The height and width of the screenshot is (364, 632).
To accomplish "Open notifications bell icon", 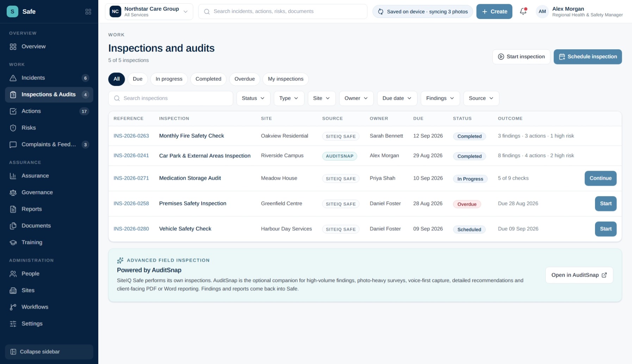I will pyautogui.click(x=523, y=11).
